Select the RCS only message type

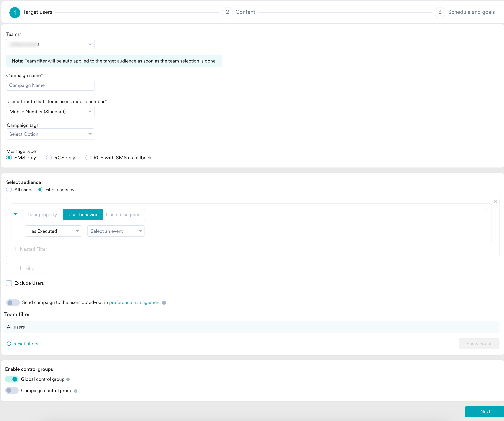[49, 158]
